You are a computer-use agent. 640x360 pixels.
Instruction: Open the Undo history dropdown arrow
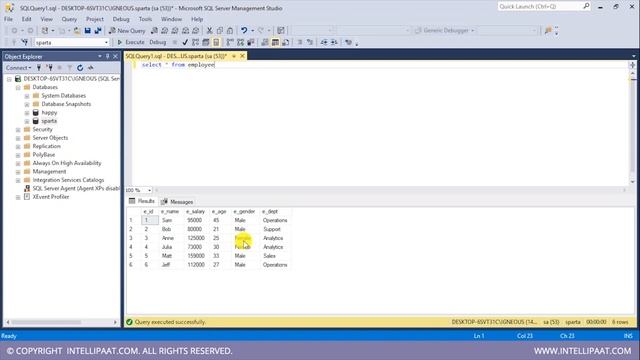pyautogui.click(x=253, y=31)
